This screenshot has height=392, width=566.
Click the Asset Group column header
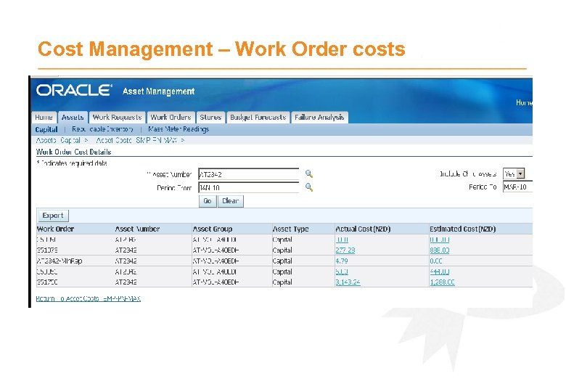pyautogui.click(x=212, y=229)
